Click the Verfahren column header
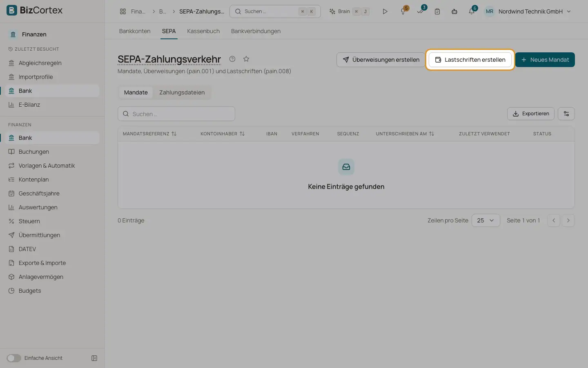Image resolution: width=588 pixels, height=368 pixels. pyautogui.click(x=305, y=134)
